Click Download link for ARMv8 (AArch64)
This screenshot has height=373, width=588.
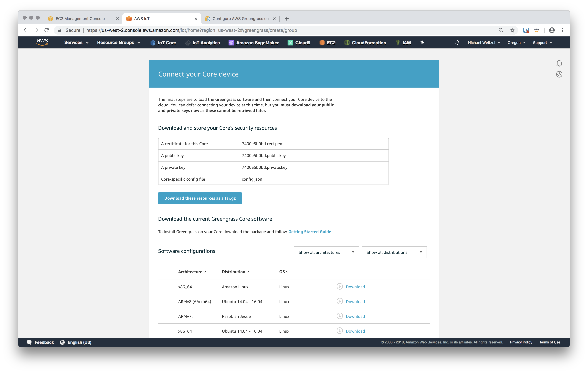(x=355, y=301)
